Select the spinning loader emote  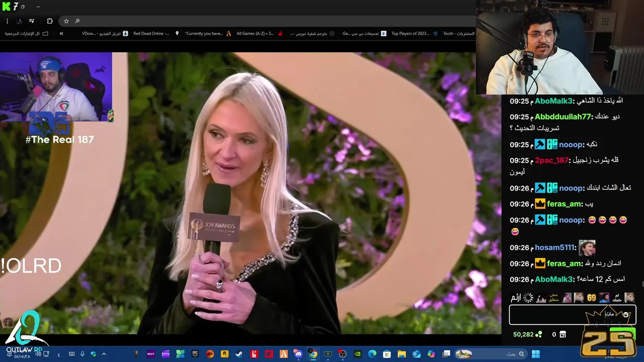[x=528, y=298]
